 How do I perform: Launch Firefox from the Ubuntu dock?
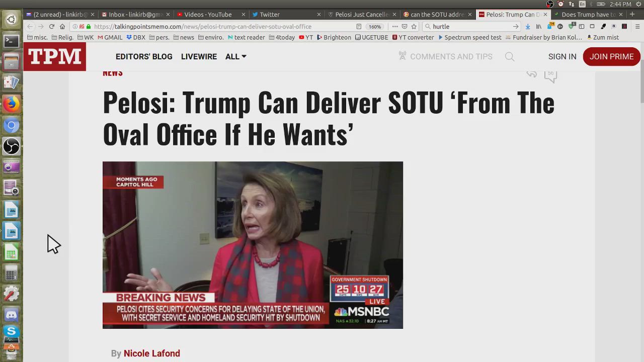tap(11, 104)
